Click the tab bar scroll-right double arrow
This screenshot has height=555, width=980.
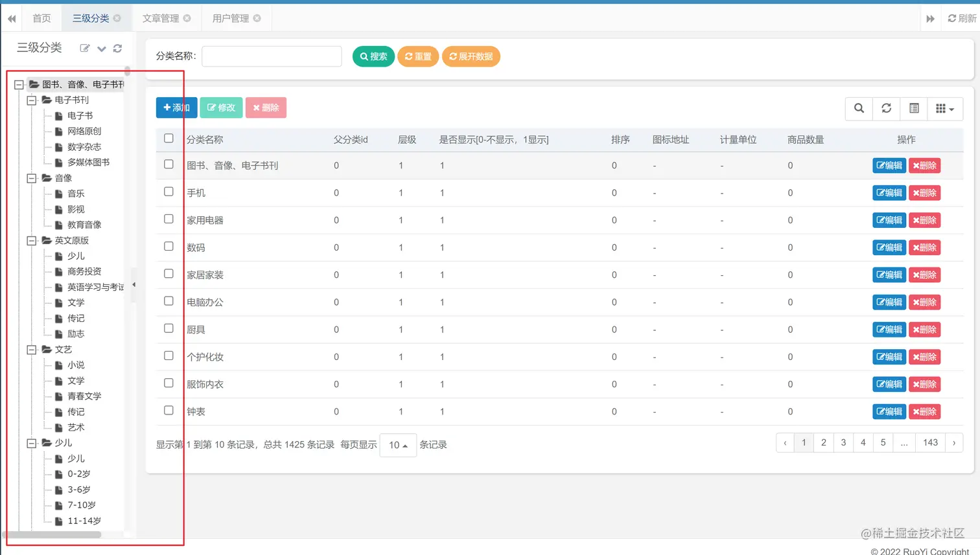930,19
